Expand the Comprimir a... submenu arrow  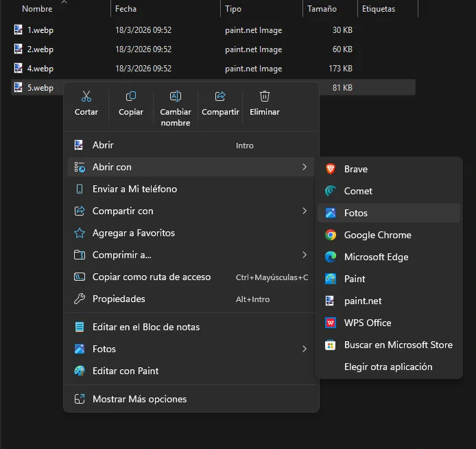pyautogui.click(x=305, y=255)
